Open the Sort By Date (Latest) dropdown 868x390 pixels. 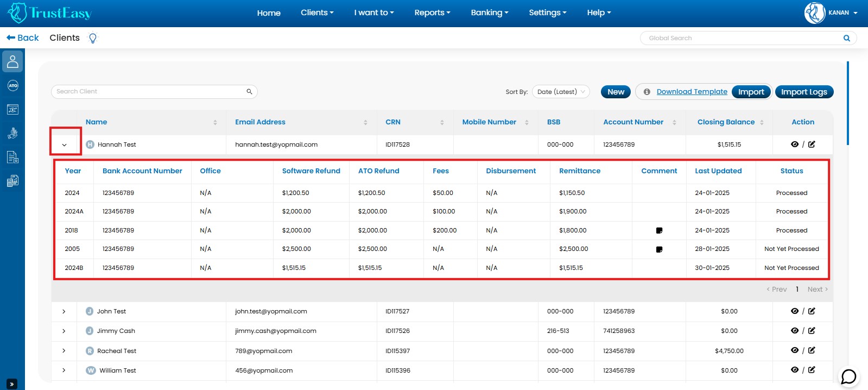[x=561, y=92]
